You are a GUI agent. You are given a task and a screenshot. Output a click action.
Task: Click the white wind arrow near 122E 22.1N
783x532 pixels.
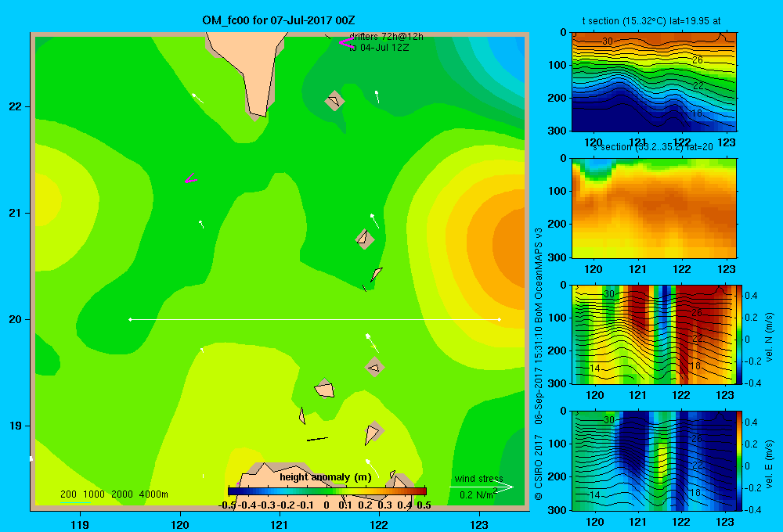(377, 97)
